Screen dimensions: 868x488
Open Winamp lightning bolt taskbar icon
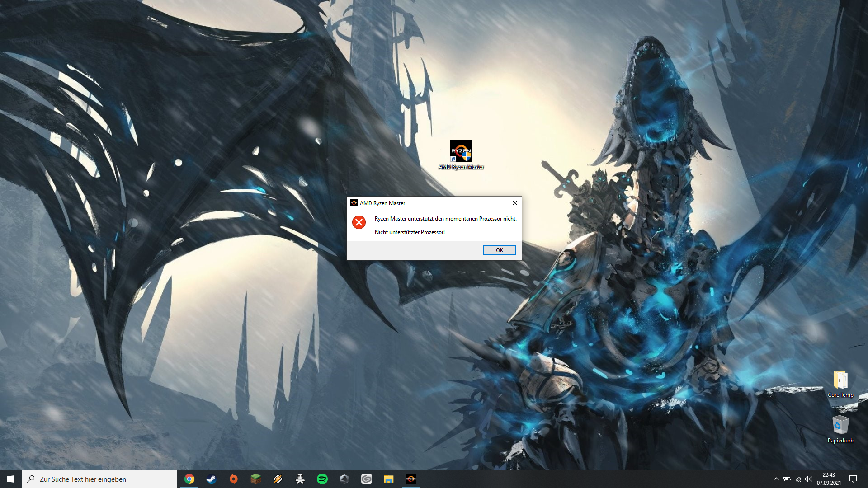[278, 479]
